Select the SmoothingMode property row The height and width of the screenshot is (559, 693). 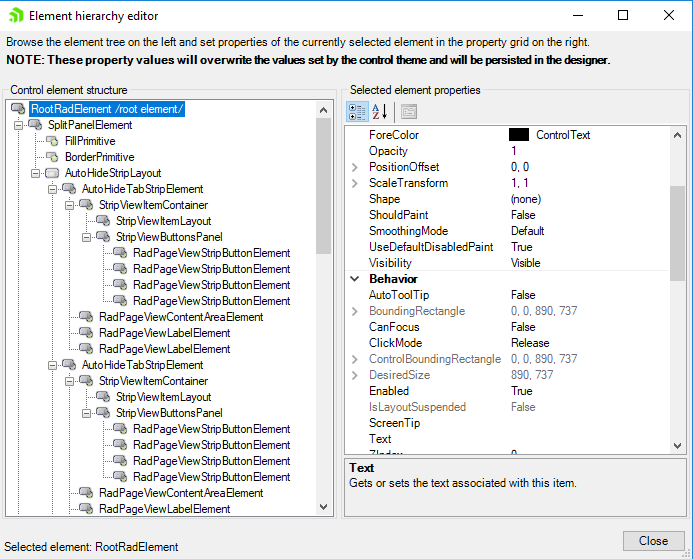click(x=507, y=231)
